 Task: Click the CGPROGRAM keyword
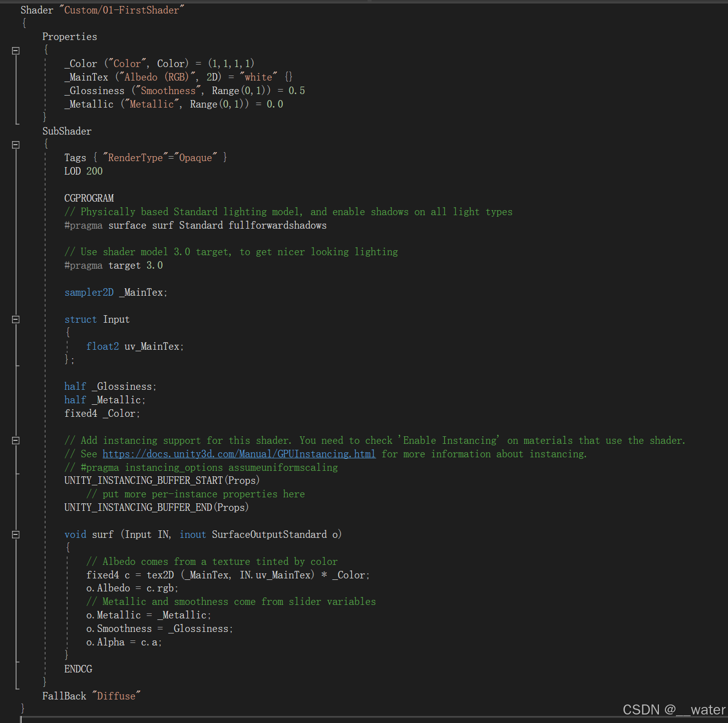coord(89,198)
